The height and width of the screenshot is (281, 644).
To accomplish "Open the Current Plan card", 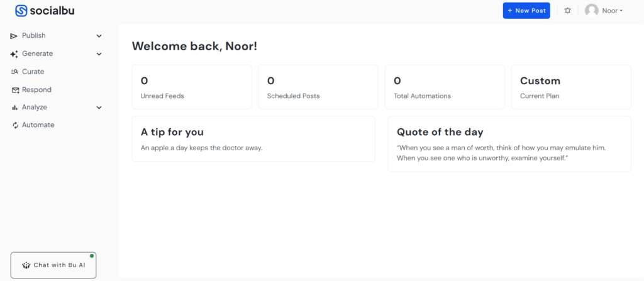I will 571,87.
